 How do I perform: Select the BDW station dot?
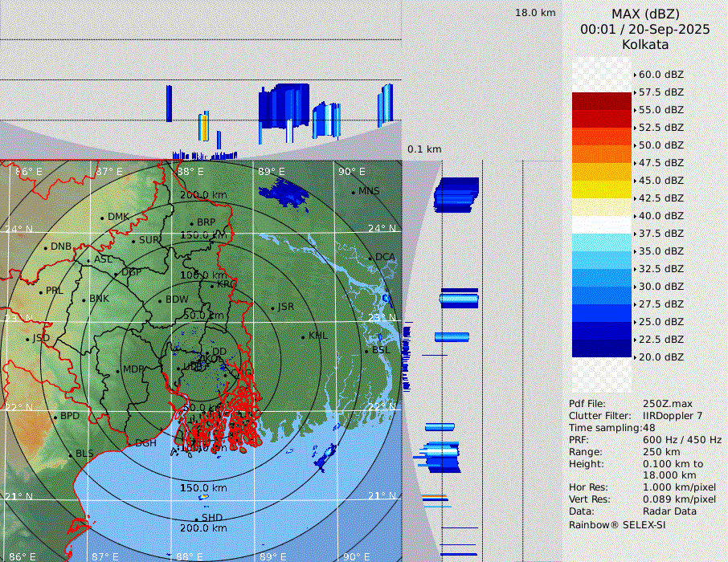tap(160, 300)
